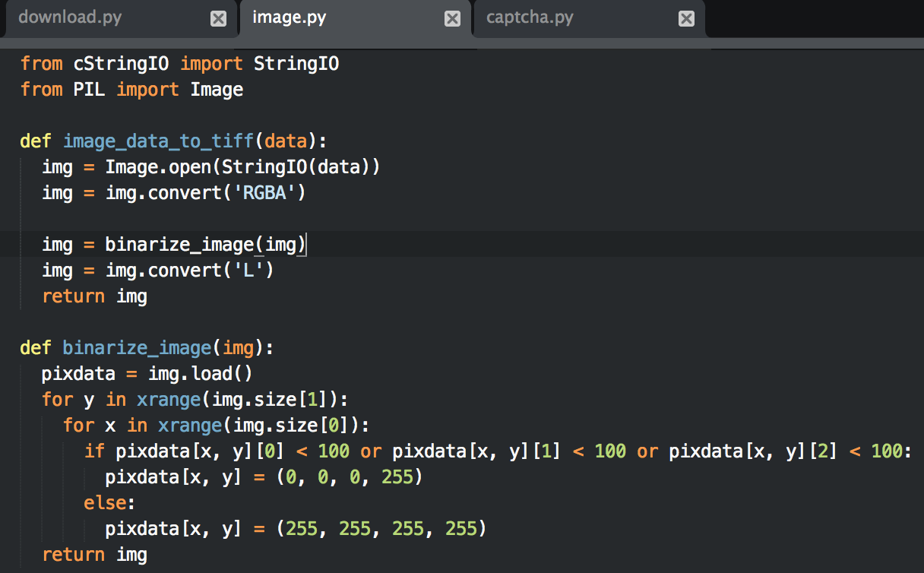
Task: Select the image.py tab
Action: tap(289, 17)
